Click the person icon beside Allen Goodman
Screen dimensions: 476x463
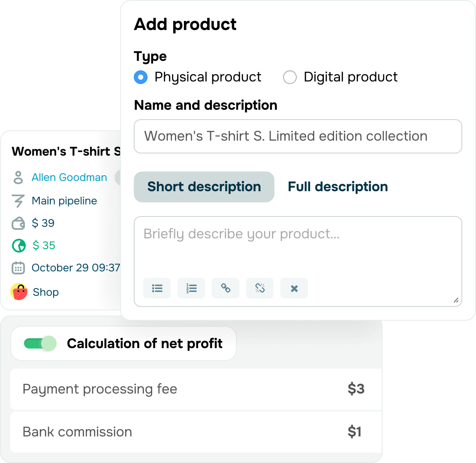[x=18, y=177]
